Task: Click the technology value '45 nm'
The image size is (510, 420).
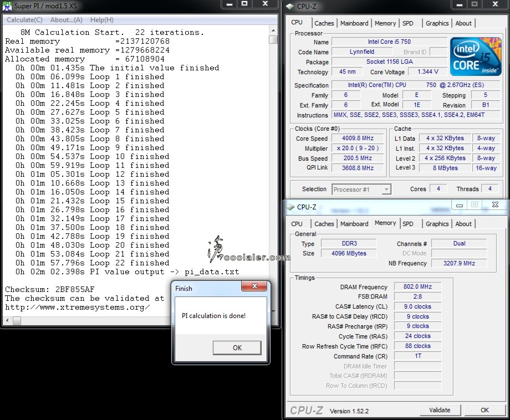Action: [348, 71]
